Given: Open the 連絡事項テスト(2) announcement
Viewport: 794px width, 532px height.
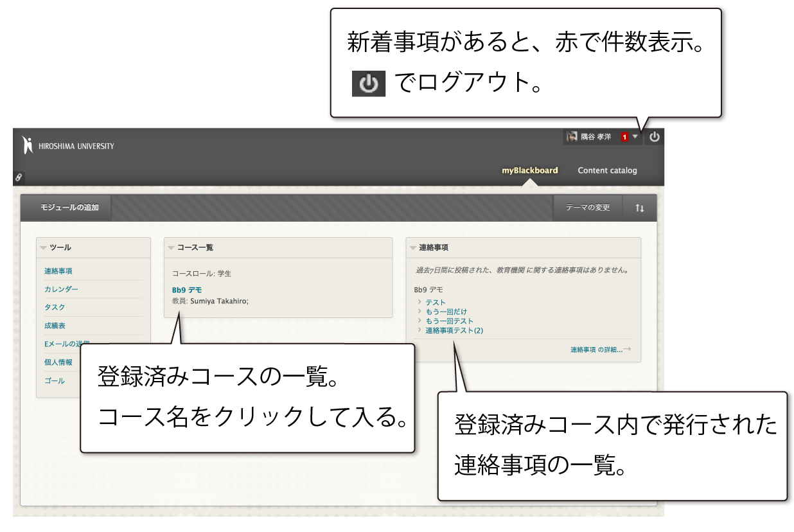Looking at the screenshot, I should pyautogui.click(x=454, y=331).
